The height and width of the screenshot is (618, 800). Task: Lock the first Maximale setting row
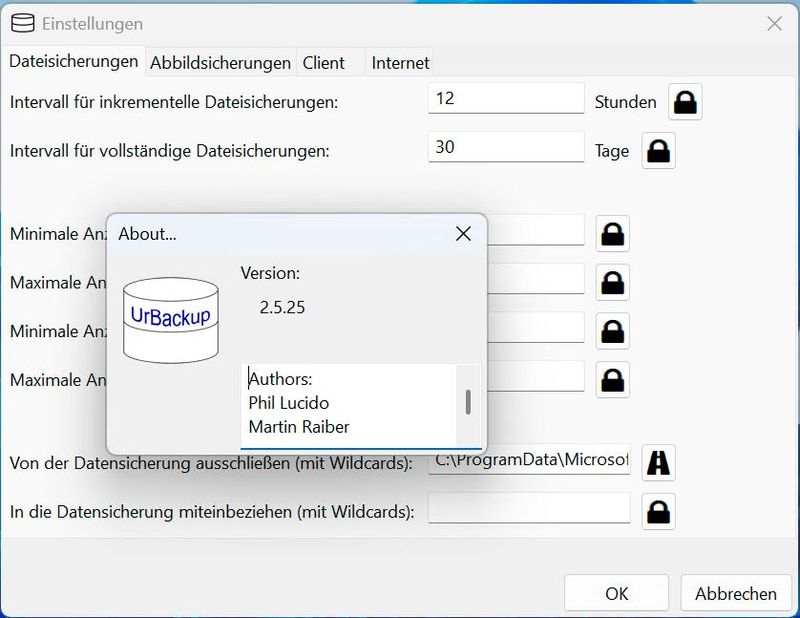pyautogui.click(x=611, y=282)
